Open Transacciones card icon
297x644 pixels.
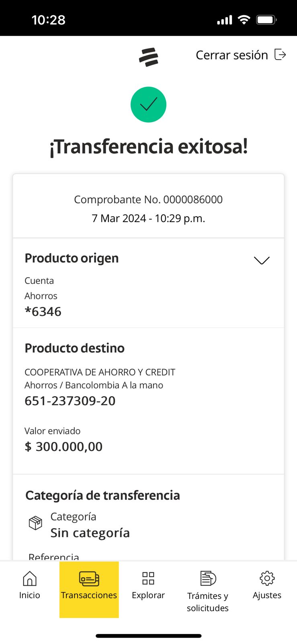click(x=89, y=579)
